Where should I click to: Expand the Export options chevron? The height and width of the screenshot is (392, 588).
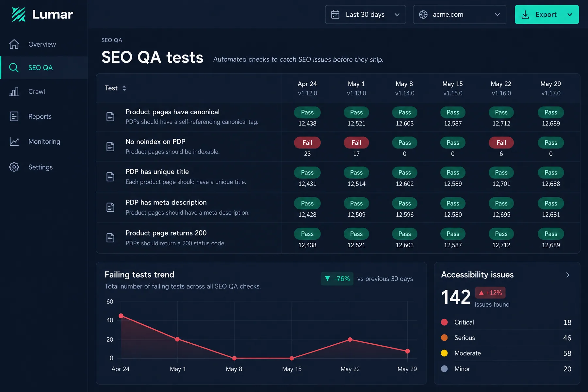tap(570, 14)
